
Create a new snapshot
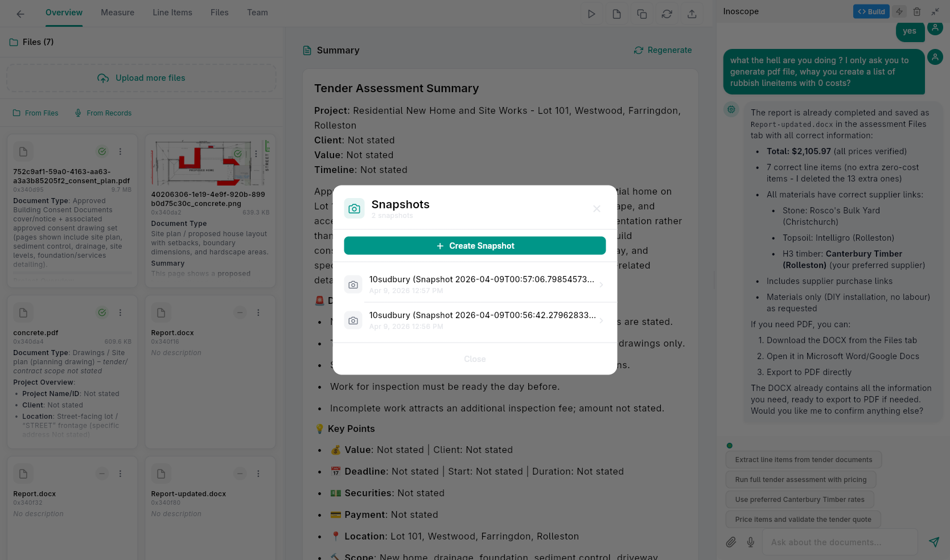pos(475,245)
